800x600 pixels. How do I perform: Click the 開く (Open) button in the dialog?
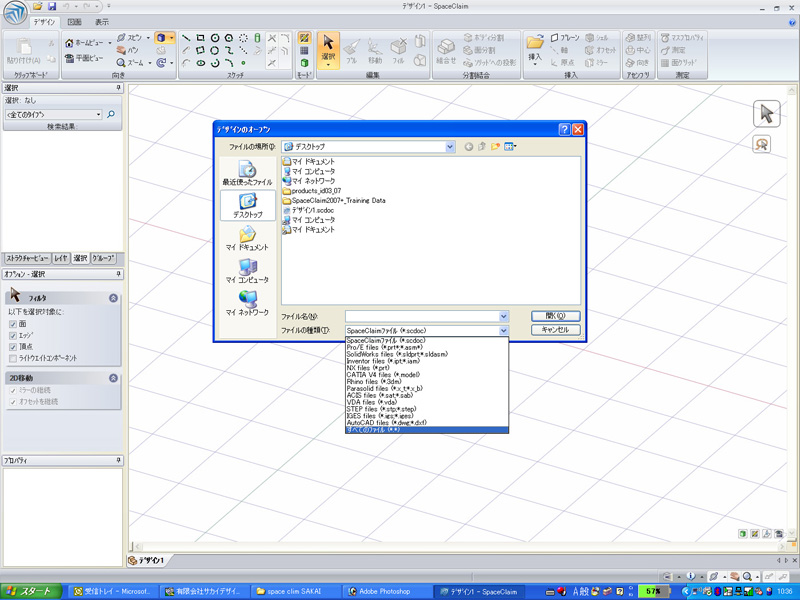(x=555, y=316)
